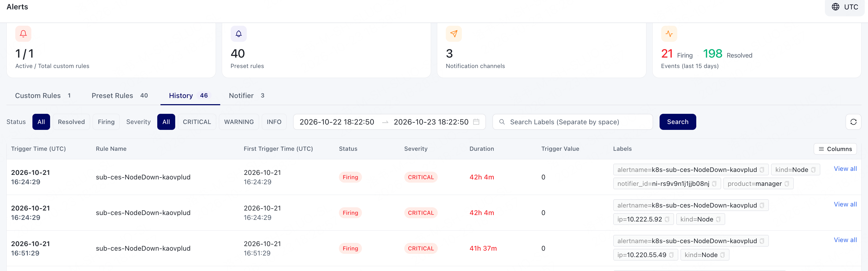The image size is (868, 271).
Task: Copy kind=Node label in 10.220.55.49 row
Action: point(723,255)
